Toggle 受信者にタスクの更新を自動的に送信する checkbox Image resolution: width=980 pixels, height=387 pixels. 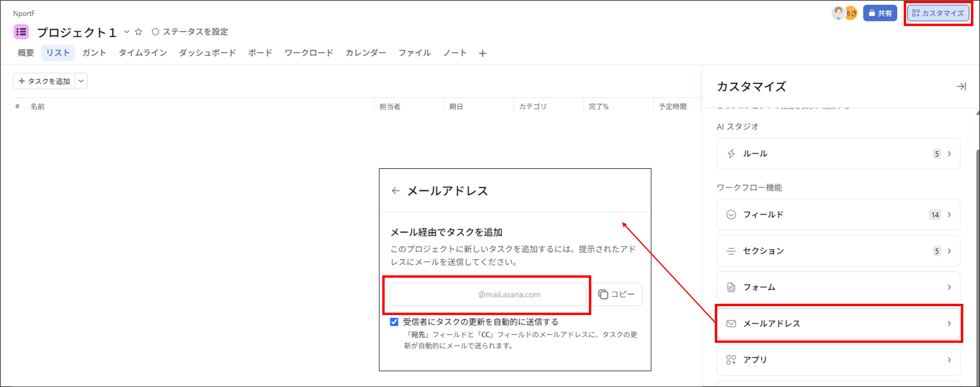[394, 322]
